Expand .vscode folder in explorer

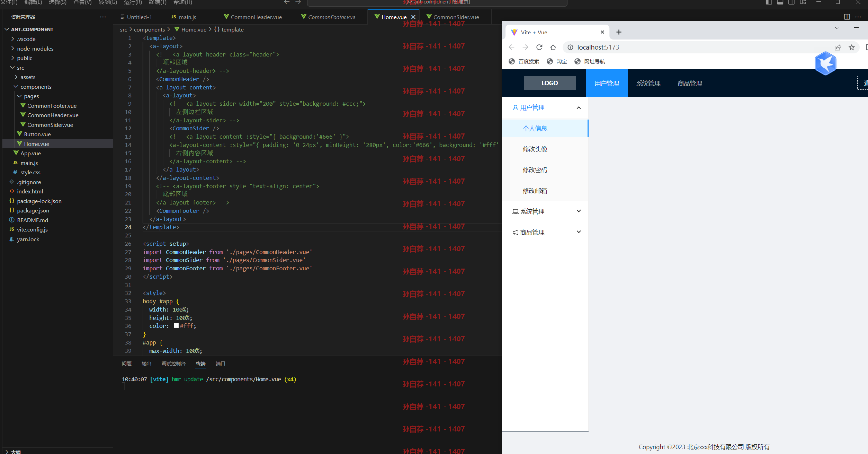click(x=58, y=39)
